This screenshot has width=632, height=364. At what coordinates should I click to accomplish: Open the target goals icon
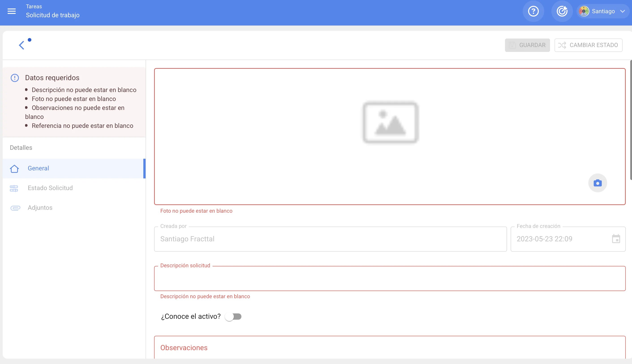pos(562,11)
